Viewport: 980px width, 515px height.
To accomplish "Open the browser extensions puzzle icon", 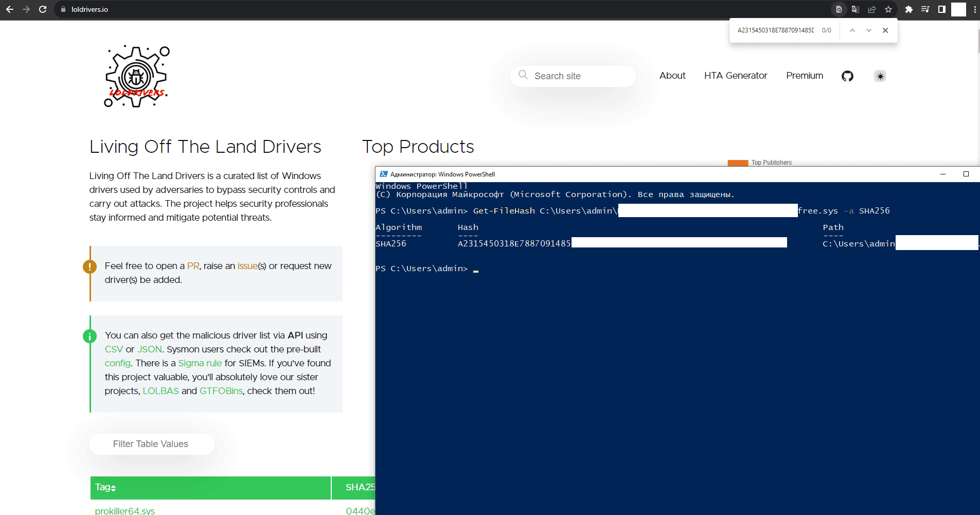I will (909, 9).
